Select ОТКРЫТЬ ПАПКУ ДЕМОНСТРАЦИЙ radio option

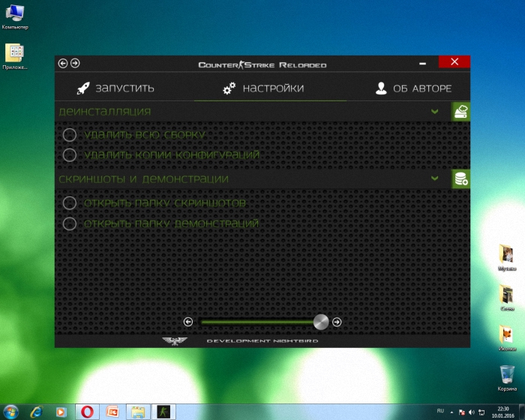70,223
